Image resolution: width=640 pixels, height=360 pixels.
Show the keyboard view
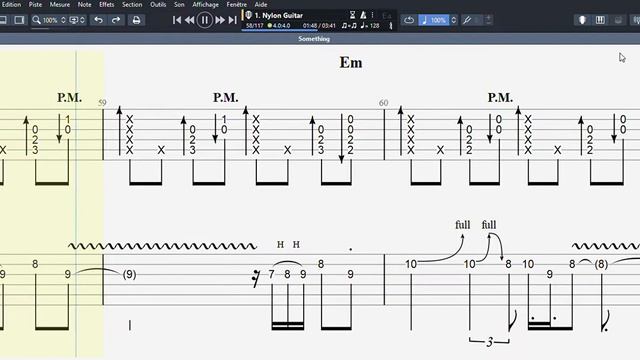click(600, 20)
